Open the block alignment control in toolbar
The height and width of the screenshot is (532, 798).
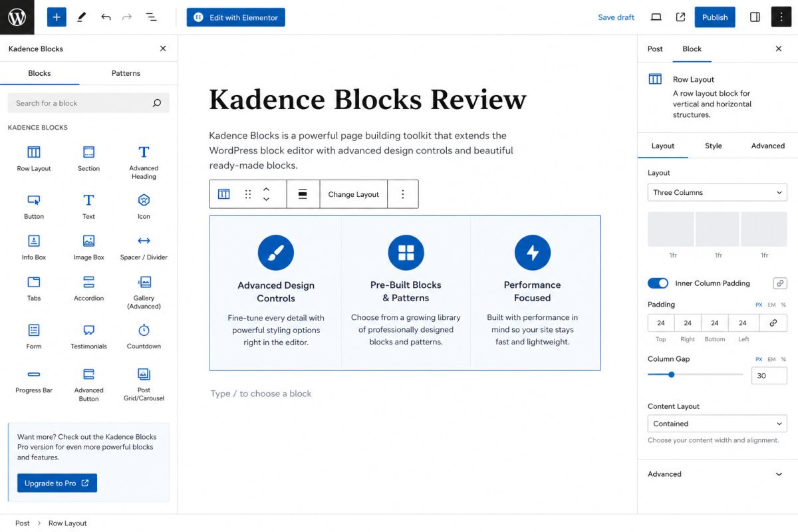click(303, 194)
